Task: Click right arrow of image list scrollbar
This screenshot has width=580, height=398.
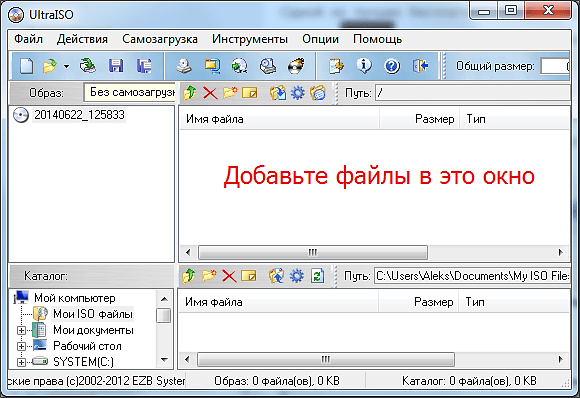Action: [x=561, y=253]
